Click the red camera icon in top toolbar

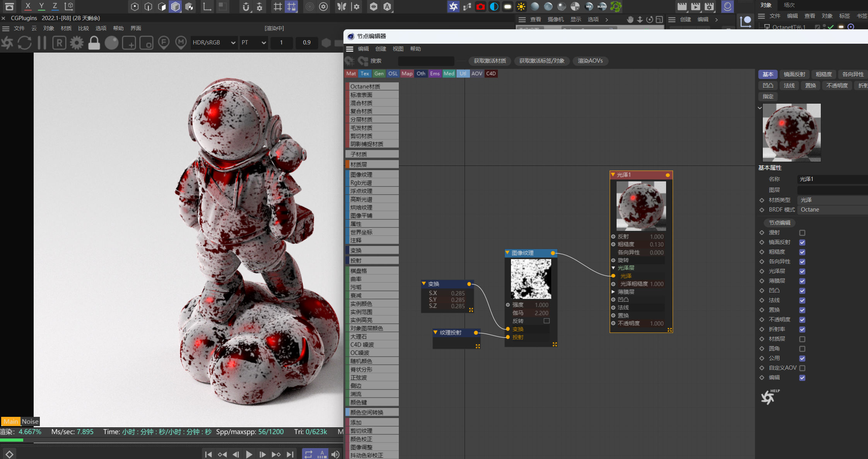tap(480, 6)
